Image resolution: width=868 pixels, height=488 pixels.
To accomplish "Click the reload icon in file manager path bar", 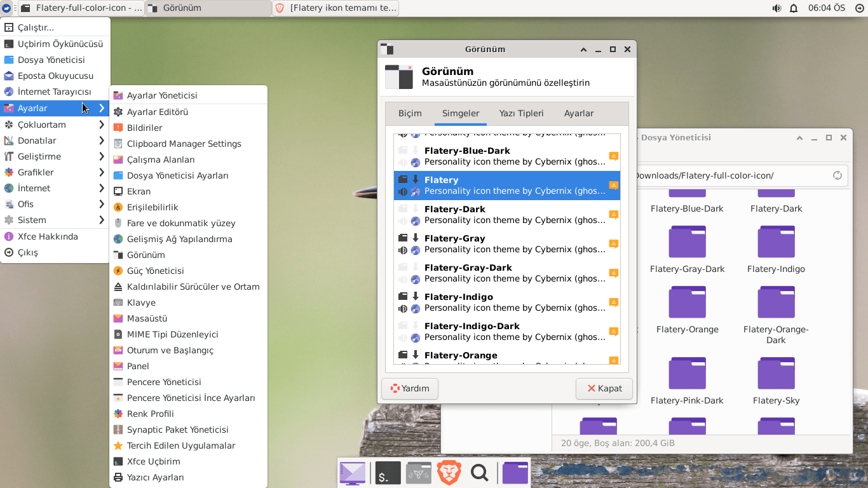I will pos(837,175).
